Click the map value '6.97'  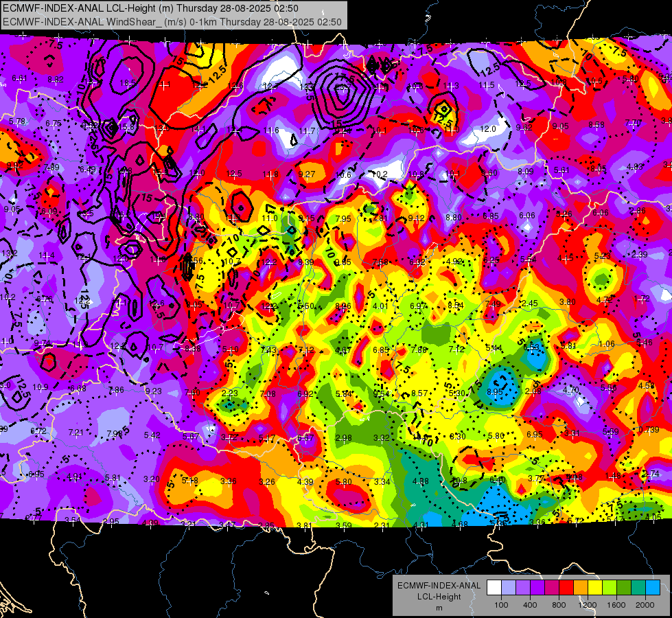[418, 306]
